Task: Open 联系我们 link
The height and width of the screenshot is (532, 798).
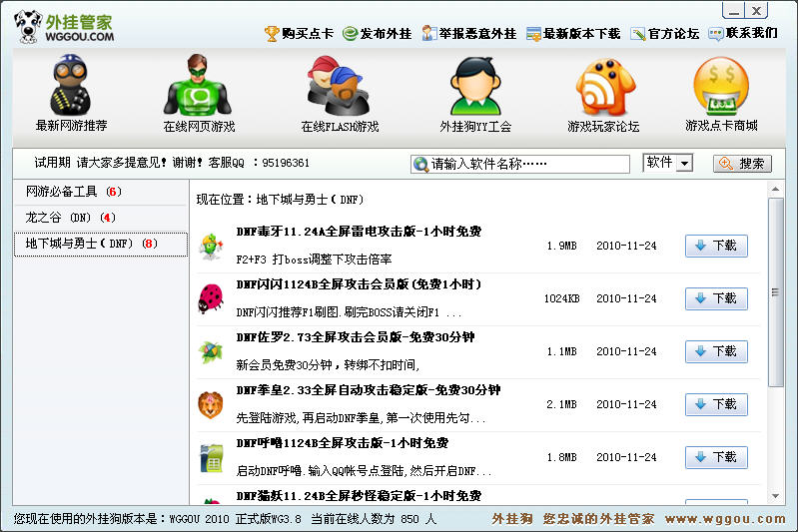Action: (752, 33)
